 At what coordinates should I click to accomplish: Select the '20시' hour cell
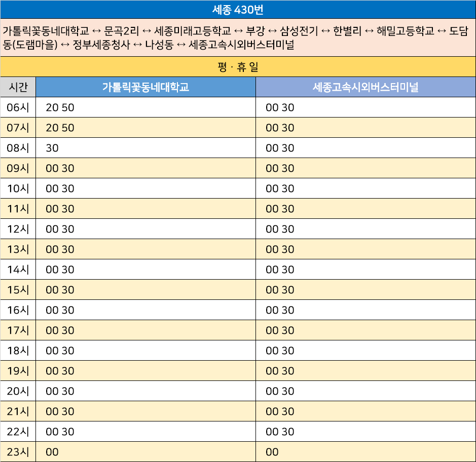pos(18,391)
